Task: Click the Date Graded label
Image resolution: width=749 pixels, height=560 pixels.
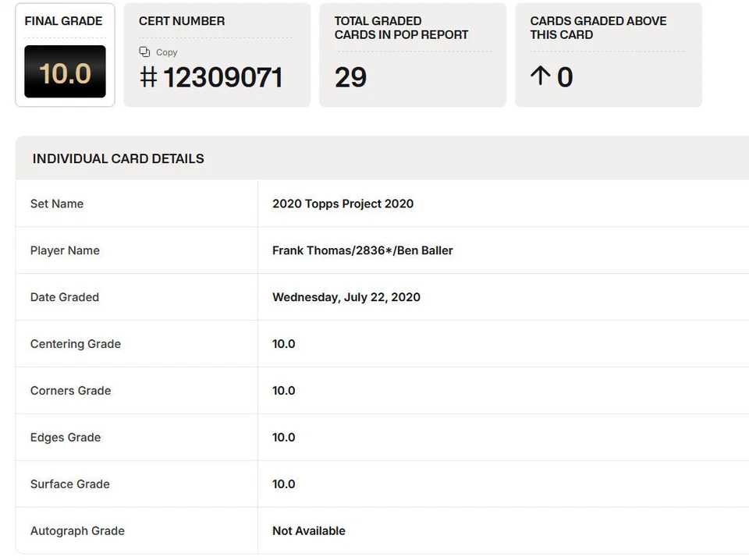Action: pos(65,297)
